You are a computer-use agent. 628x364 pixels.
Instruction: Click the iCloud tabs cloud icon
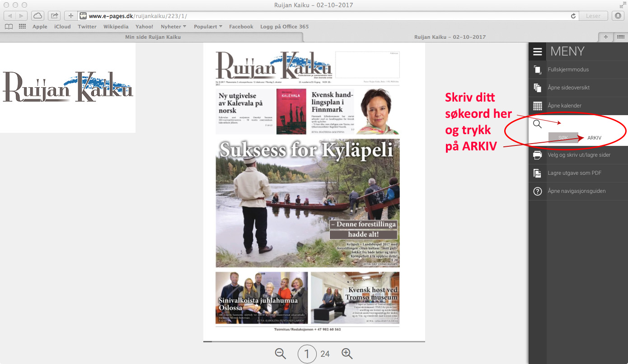tap(38, 16)
